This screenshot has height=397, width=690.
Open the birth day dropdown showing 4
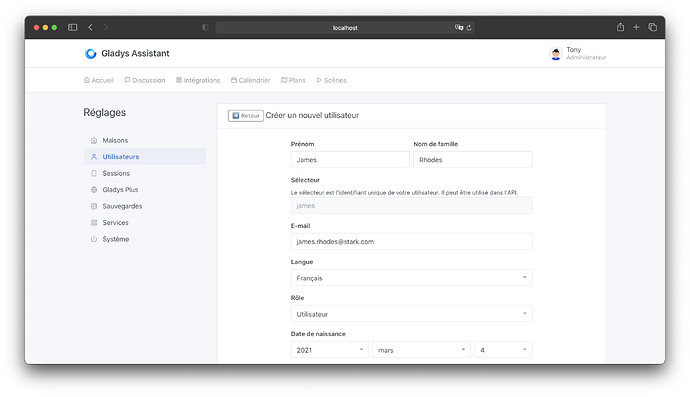503,350
